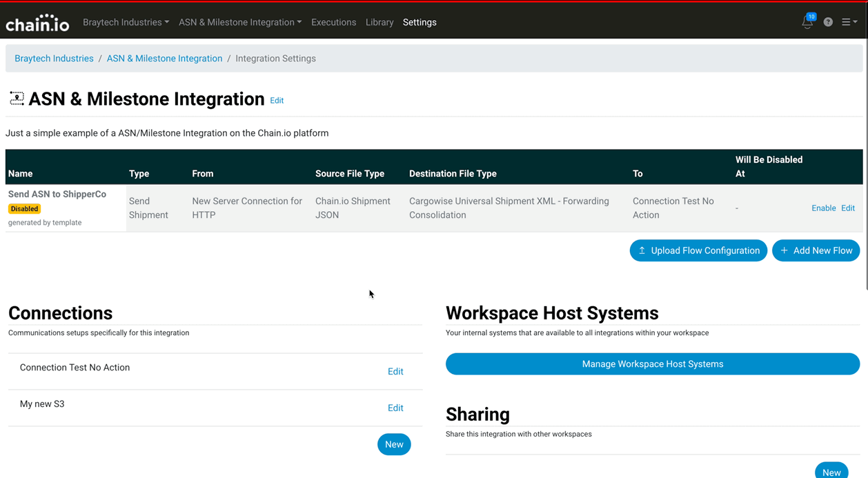
Task: Click Manage Workspace Host Systems button
Action: tap(653, 364)
